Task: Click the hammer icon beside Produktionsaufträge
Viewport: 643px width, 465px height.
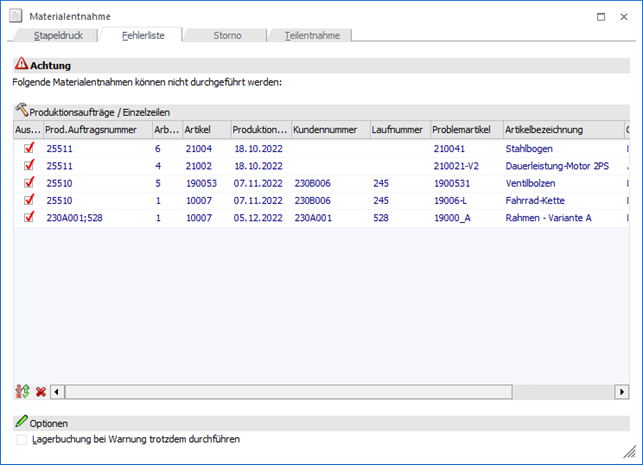Action: [x=21, y=112]
